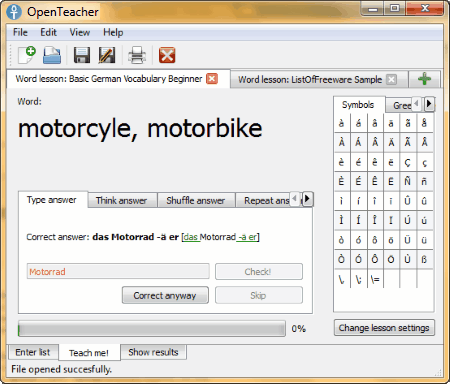Insert the uppercase Ô symbol
The image size is (450, 384).
(x=375, y=259)
